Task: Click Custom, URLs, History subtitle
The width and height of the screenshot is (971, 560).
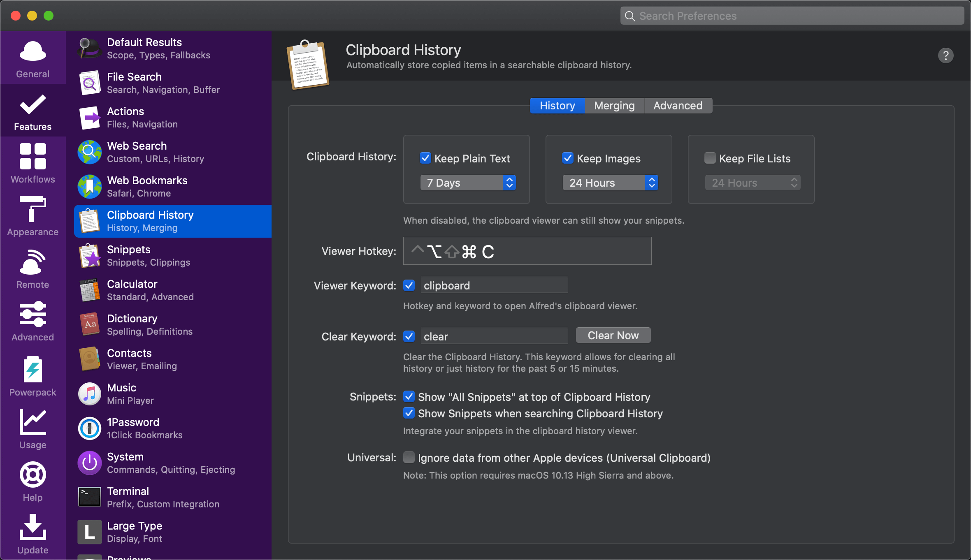Action: click(156, 159)
